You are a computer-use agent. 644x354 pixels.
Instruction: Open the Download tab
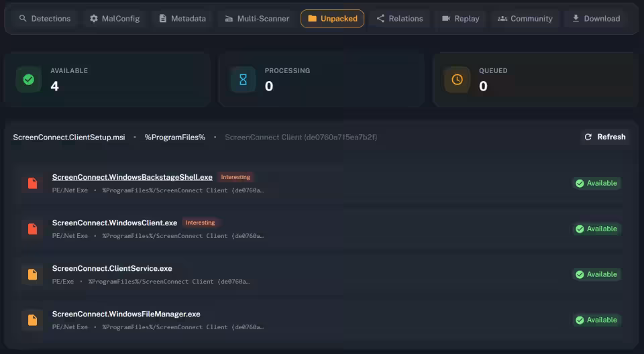[596, 19]
